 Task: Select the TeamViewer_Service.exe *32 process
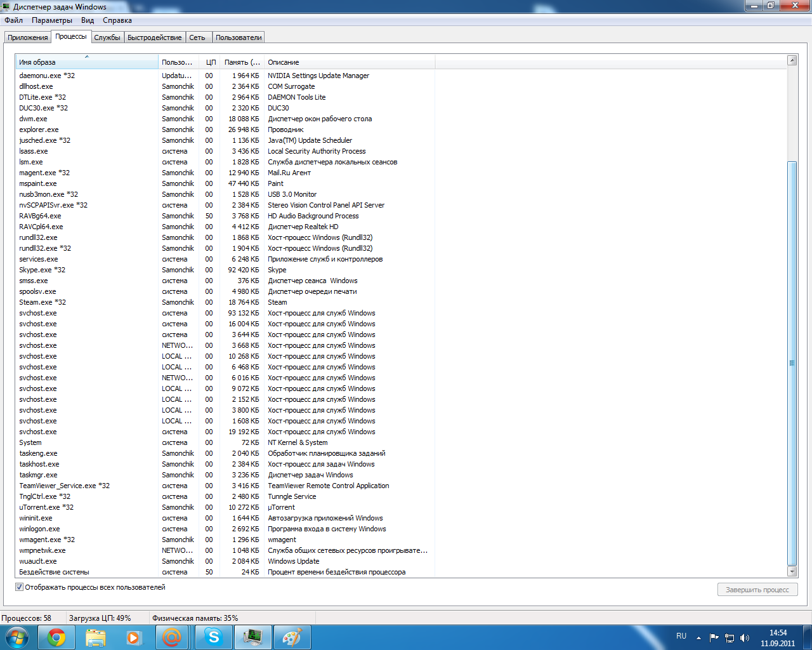click(x=225, y=486)
